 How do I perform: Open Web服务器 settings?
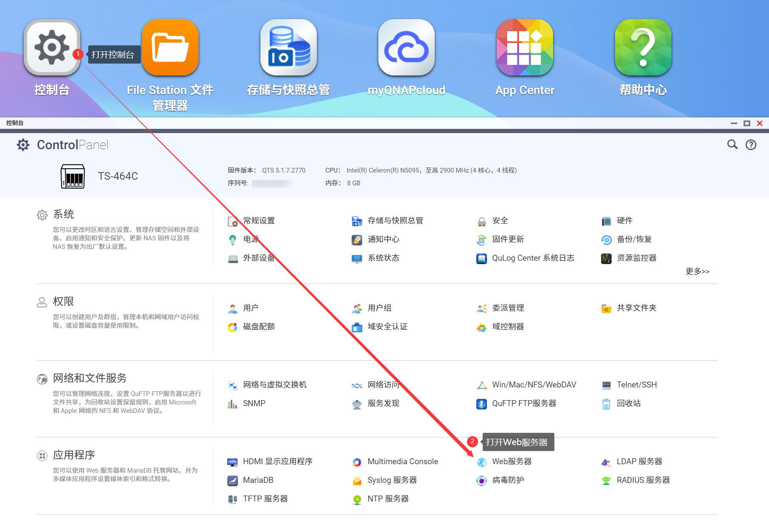(x=511, y=462)
